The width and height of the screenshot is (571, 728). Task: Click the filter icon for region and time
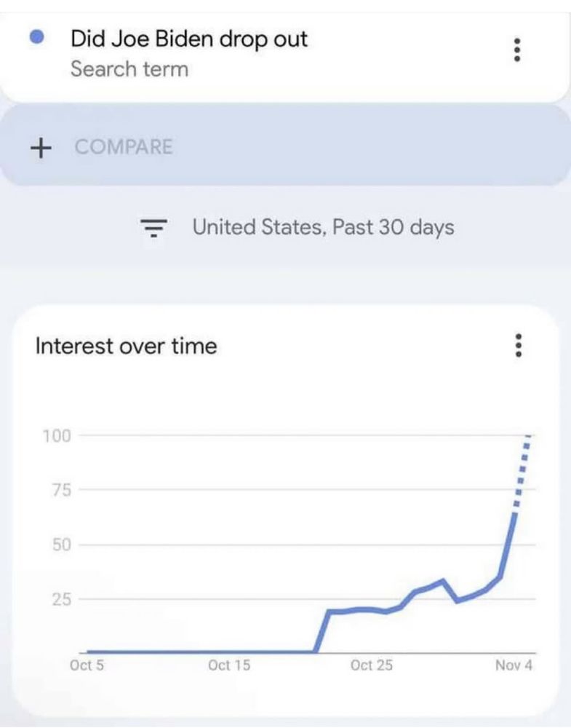tap(153, 227)
